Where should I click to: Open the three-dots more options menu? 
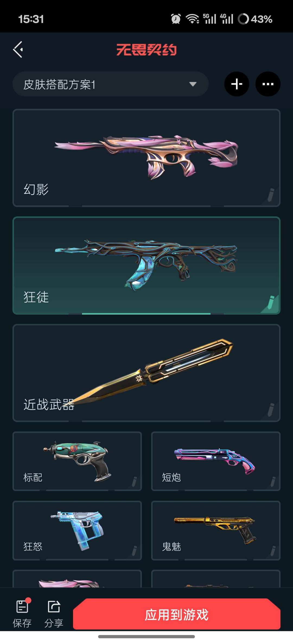click(268, 84)
